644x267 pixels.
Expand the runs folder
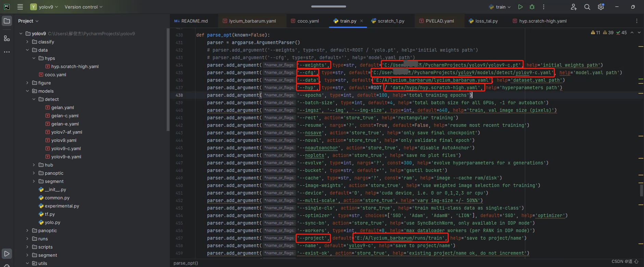[x=27, y=239]
